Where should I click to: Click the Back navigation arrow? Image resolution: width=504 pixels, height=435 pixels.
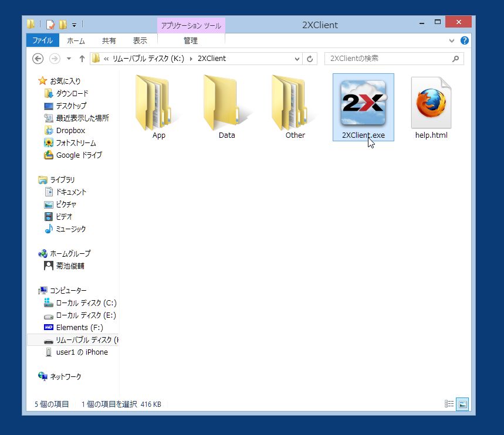38,59
